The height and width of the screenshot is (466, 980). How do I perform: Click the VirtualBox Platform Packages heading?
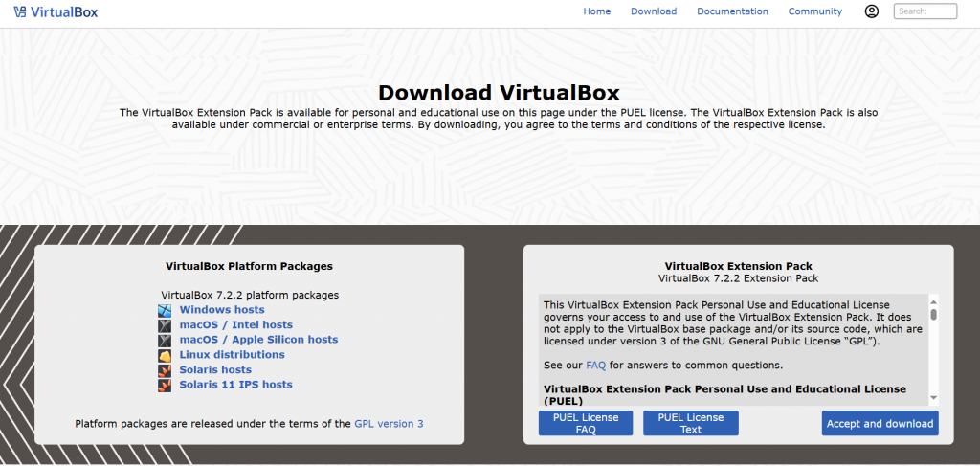pyautogui.click(x=250, y=266)
